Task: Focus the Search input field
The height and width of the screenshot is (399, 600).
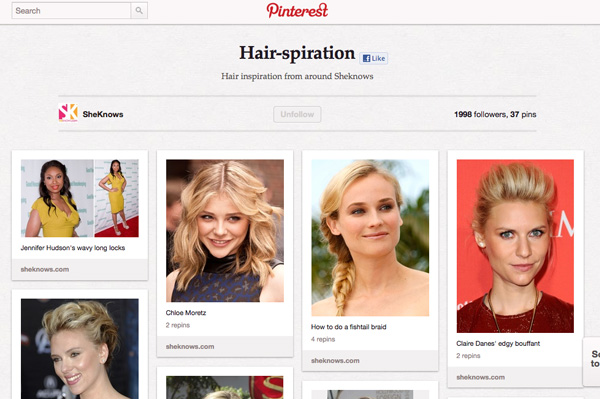Action: pyautogui.click(x=71, y=11)
